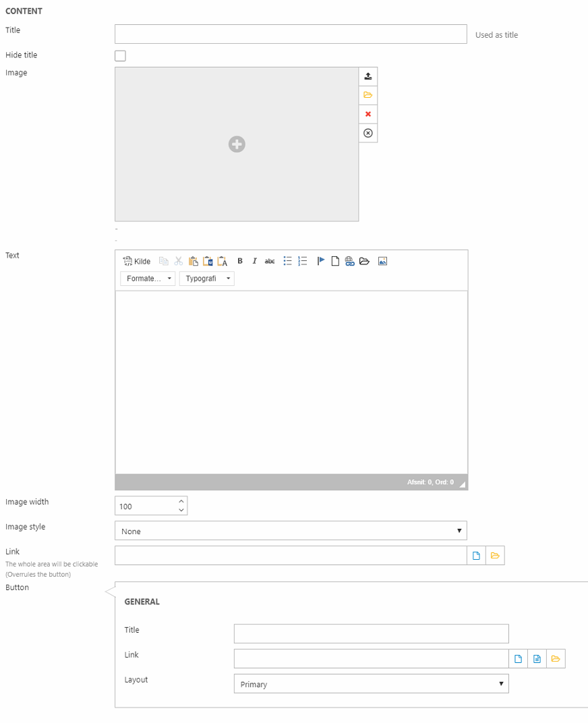Toggle italic formatting
The image size is (588, 723).
coord(255,261)
